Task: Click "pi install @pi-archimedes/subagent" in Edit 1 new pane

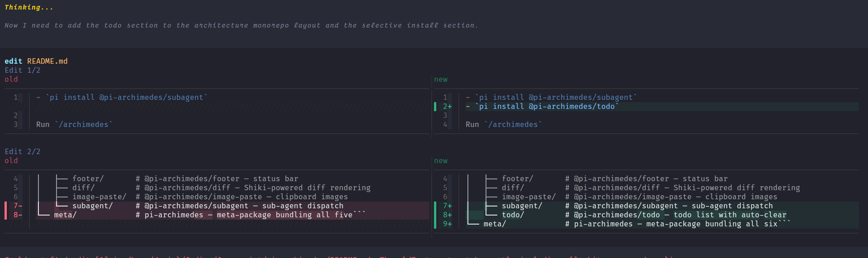Action: (x=556, y=97)
